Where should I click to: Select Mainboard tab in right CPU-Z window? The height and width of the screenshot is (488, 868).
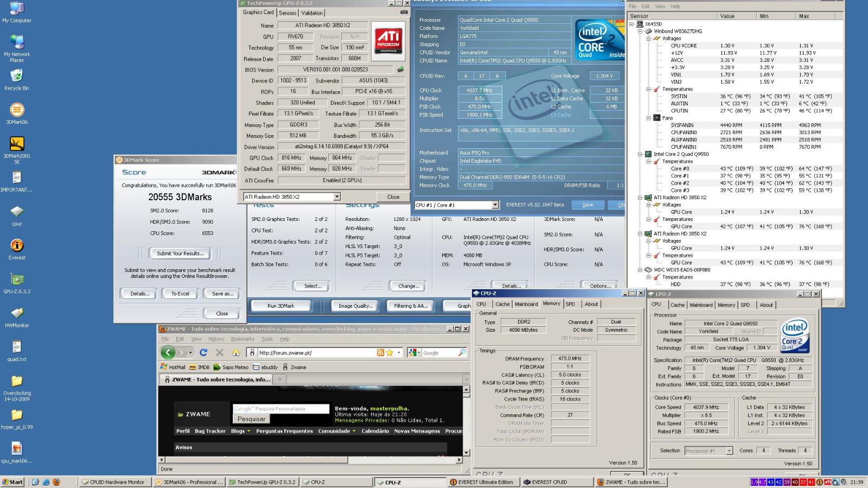click(701, 305)
